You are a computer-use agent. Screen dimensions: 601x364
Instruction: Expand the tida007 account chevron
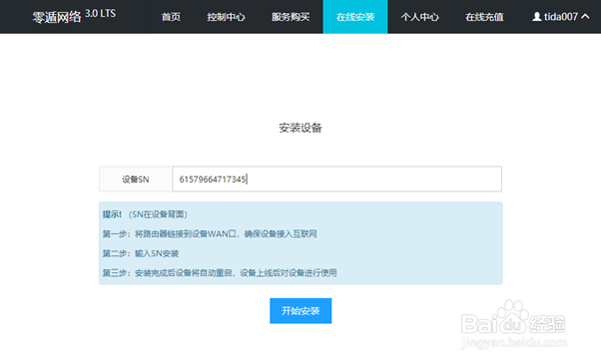tap(585, 17)
